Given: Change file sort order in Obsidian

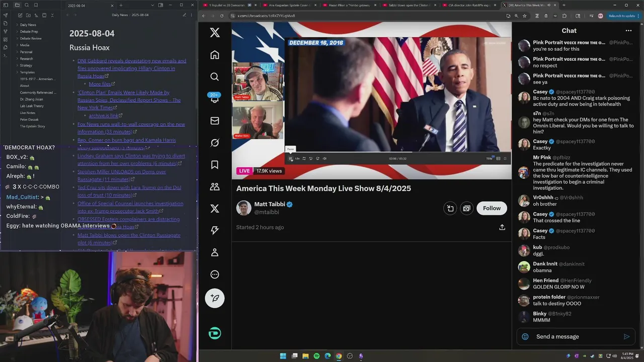Looking at the screenshot, I should pos(36,16).
